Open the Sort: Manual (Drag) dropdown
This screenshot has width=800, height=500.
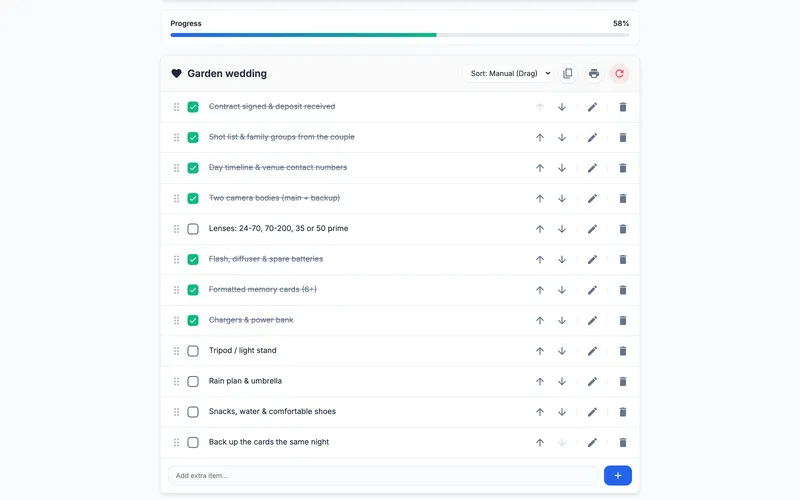click(x=509, y=73)
